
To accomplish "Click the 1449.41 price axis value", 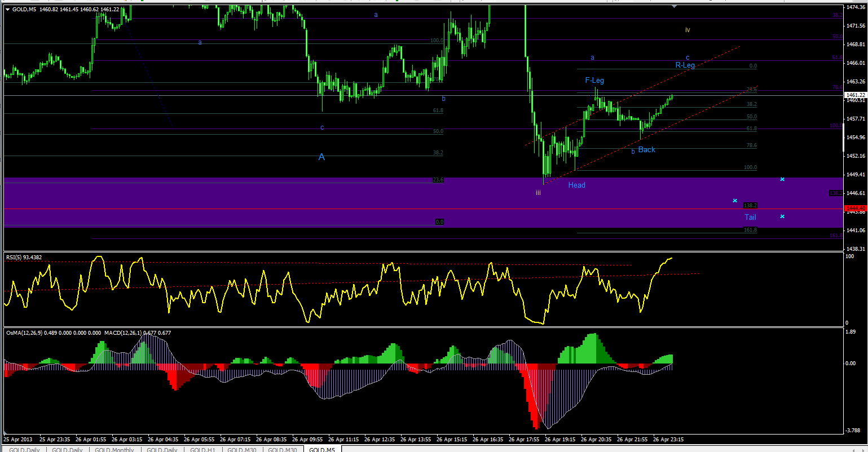I will (856, 175).
